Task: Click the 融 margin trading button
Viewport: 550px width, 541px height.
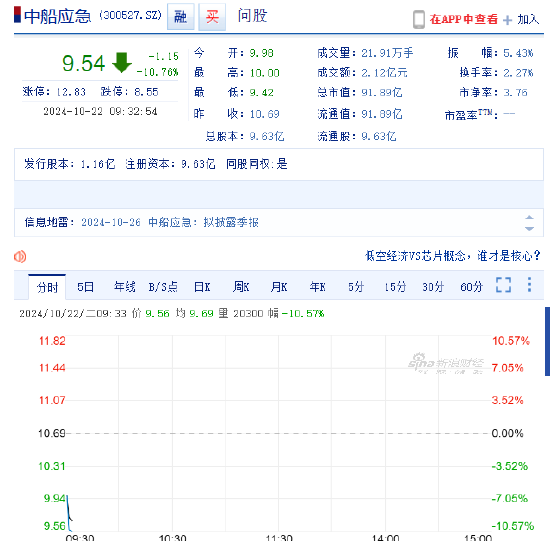Action: coord(181,16)
